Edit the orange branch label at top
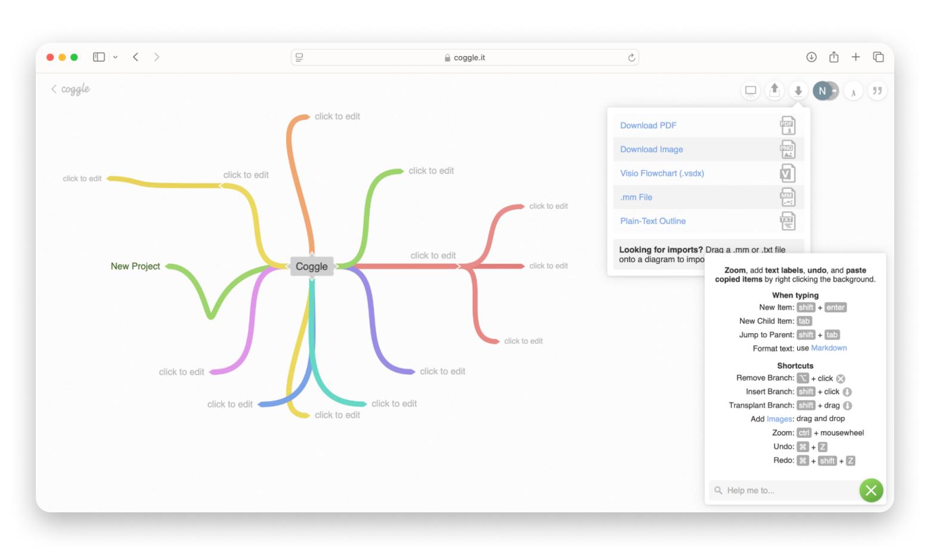 pyautogui.click(x=337, y=116)
